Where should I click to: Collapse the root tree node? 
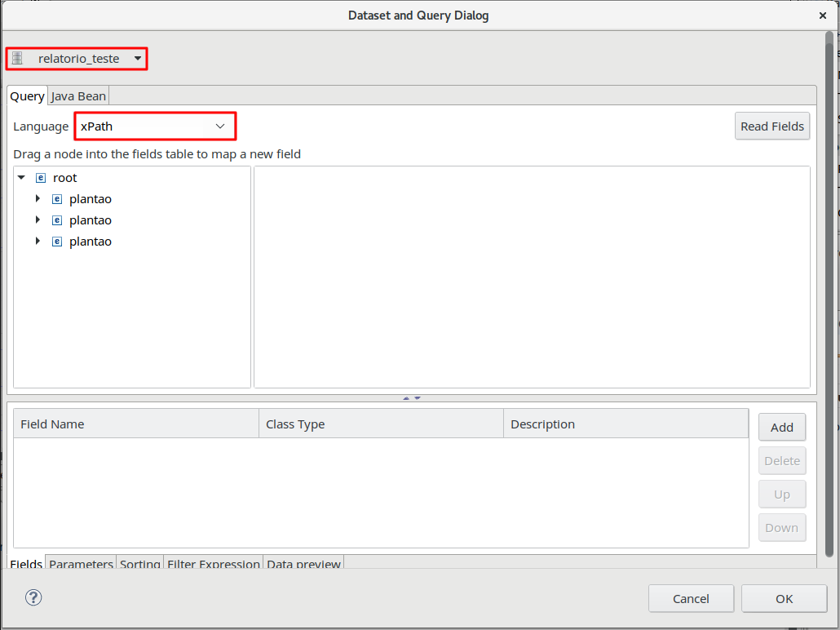coord(21,178)
